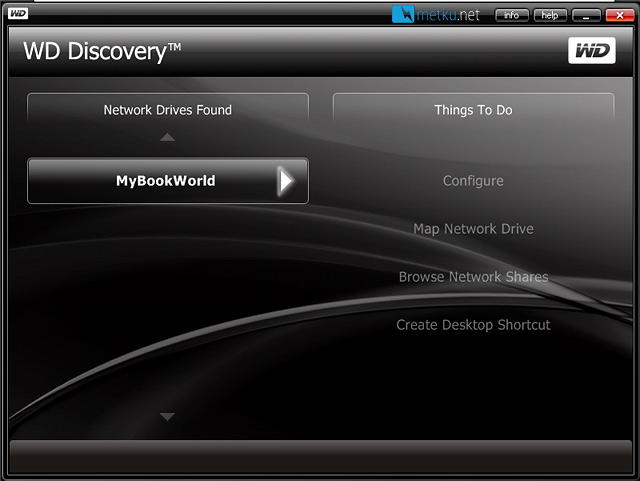Select the MyBookWorld network drive
Viewport: 640px width, 481px height.
[x=168, y=180]
